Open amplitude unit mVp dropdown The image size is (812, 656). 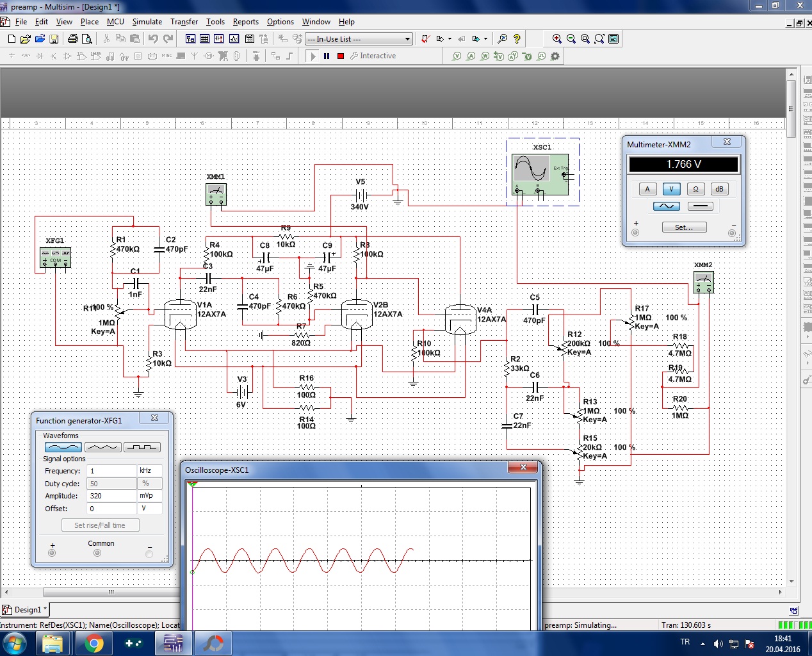150,496
